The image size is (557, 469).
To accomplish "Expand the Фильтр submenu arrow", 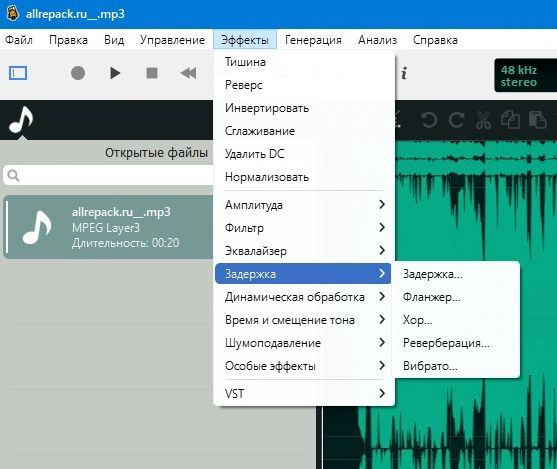I will pyautogui.click(x=382, y=228).
